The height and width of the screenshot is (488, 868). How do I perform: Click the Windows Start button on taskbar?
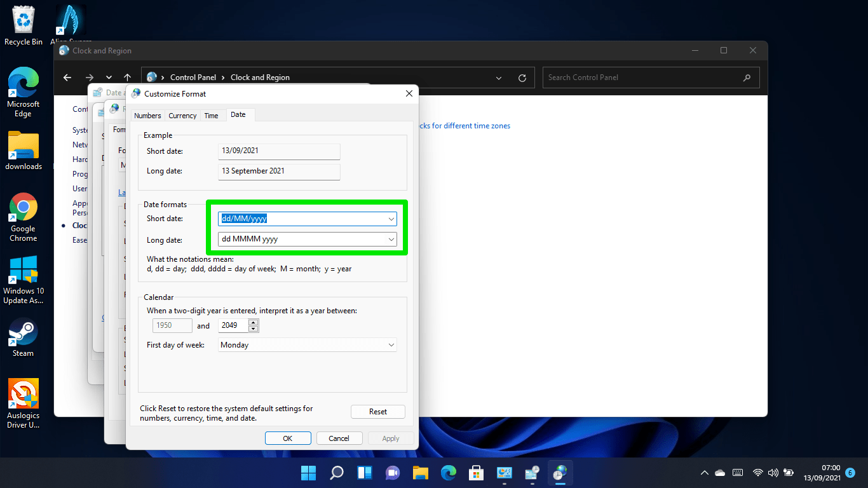pos(308,473)
